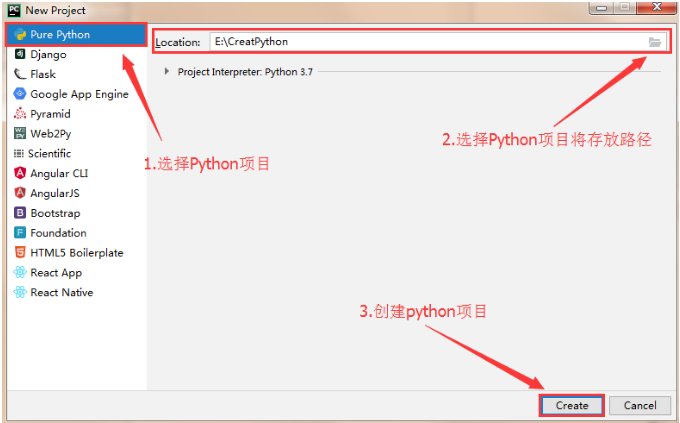Select AngularJS in the list
Screen dimensions: 680x423
(76, 193)
